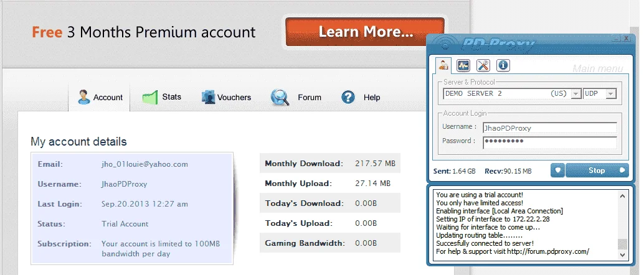This screenshot has height=275, width=644.
Task: Click the magnifier globe Forum icon
Action: [x=280, y=98]
